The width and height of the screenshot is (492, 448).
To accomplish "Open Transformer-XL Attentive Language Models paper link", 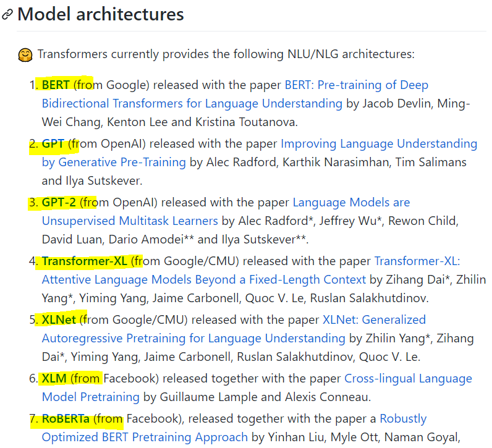I will (x=251, y=270).
